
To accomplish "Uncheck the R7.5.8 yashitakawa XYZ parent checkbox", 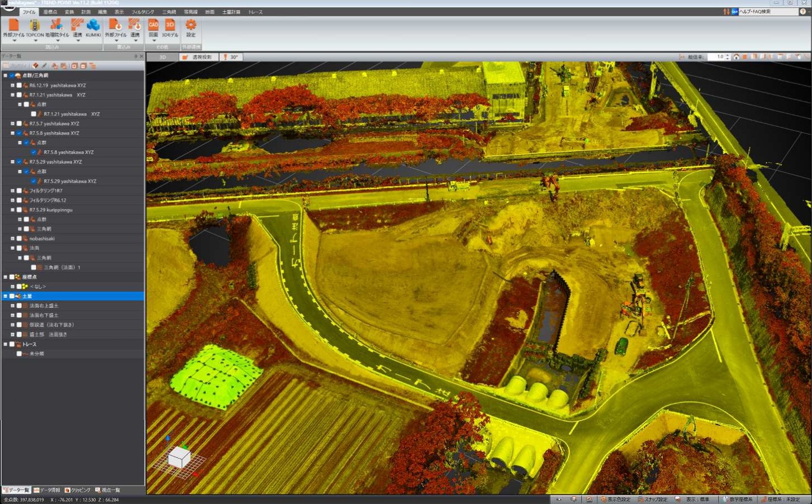I will tap(19, 133).
